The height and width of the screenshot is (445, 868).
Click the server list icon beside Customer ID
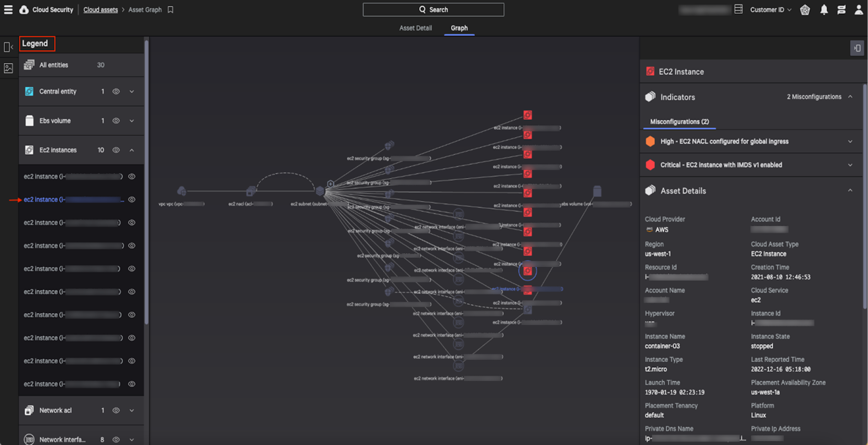coord(738,9)
